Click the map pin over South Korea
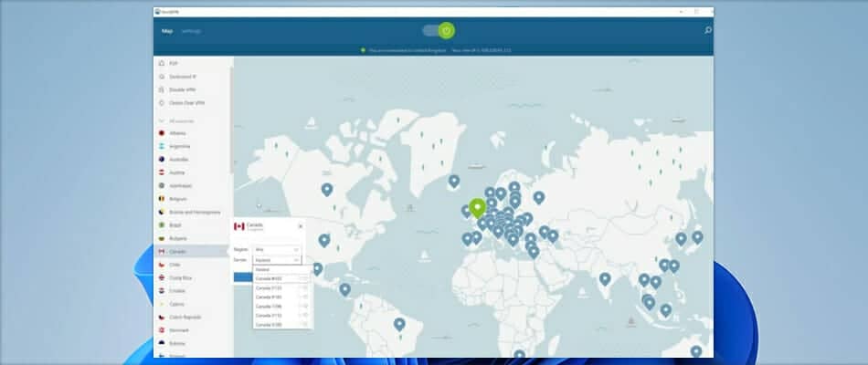Viewport: 868px width, 365px height. point(681,239)
